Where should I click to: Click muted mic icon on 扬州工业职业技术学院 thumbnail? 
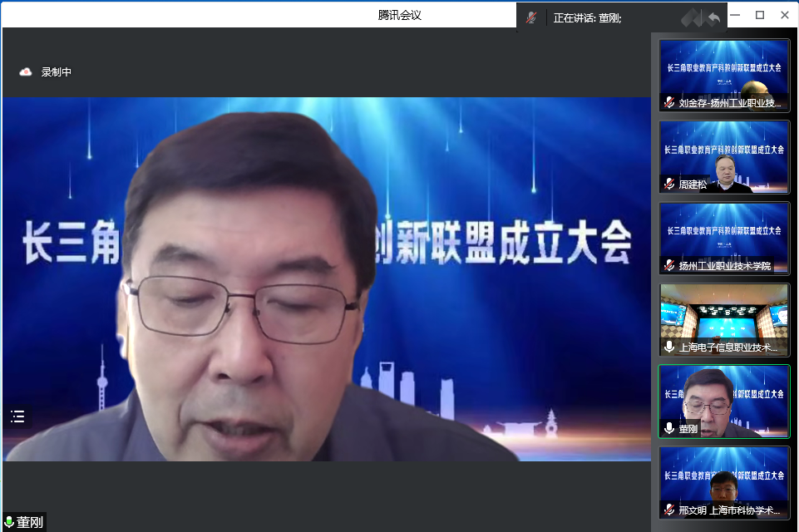[x=669, y=266]
